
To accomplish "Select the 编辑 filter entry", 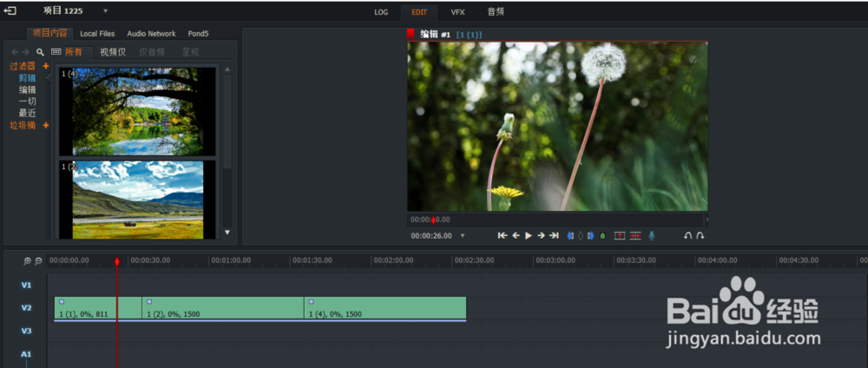I will pos(27,89).
